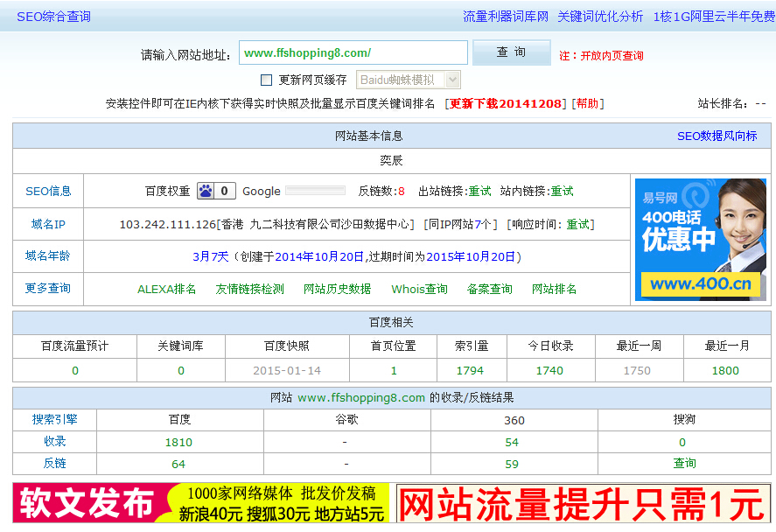Click 索引量 value 1794
The width and height of the screenshot is (776, 532).
point(470,371)
